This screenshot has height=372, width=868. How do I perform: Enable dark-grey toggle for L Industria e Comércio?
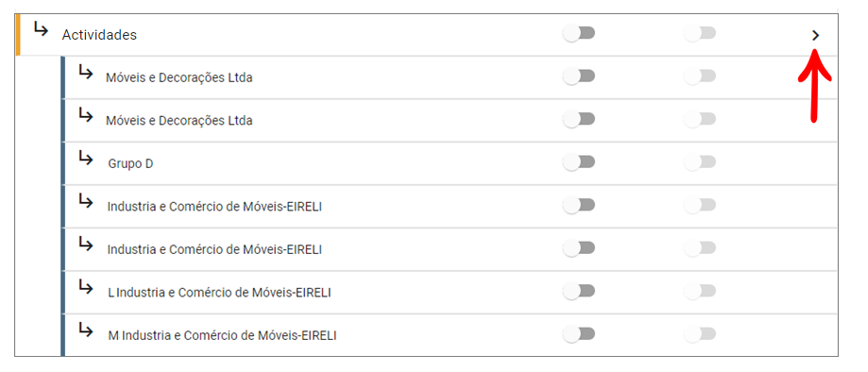[x=578, y=291]
